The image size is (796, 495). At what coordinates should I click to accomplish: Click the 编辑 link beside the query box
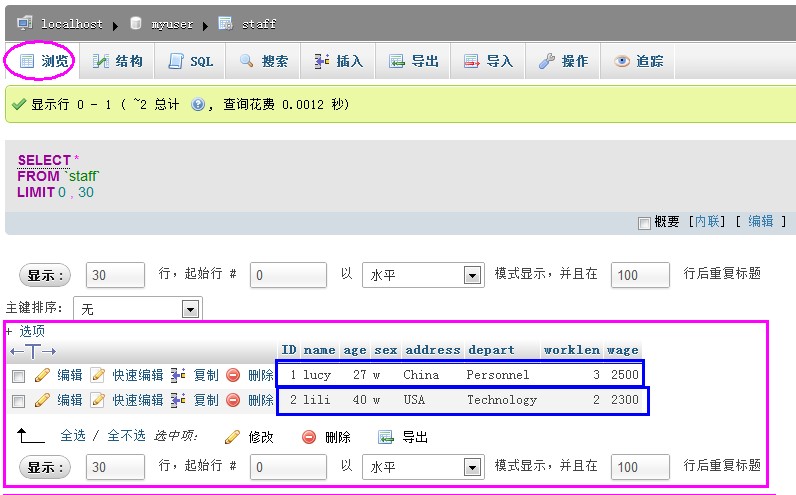pyautogui.click(x=760, y=221)
